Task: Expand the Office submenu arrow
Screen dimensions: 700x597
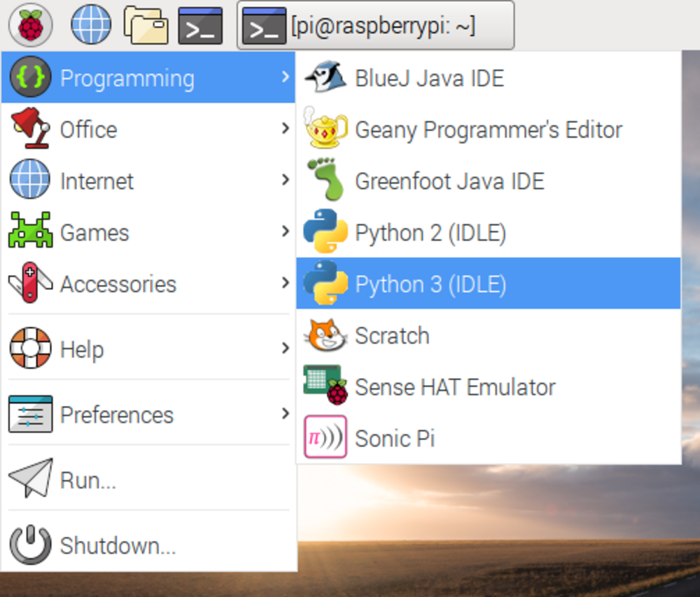Action: click(x=286, y=129)
